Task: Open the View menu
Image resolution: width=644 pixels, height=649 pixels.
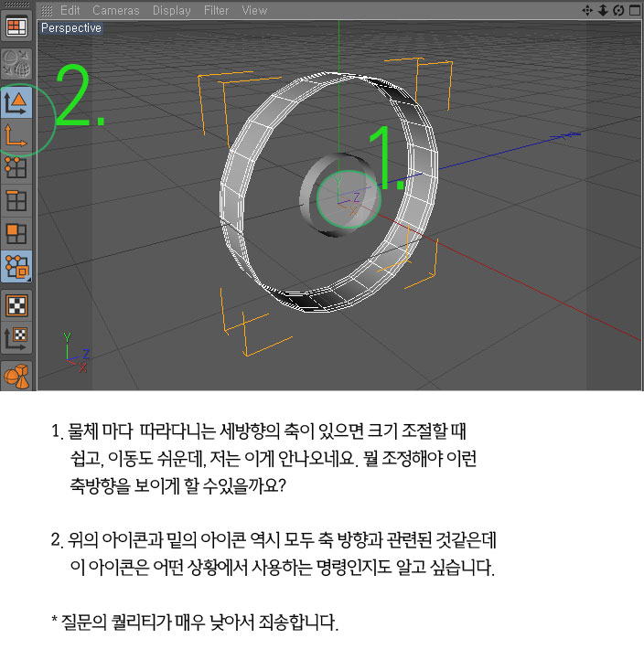Action: [254, 10]
